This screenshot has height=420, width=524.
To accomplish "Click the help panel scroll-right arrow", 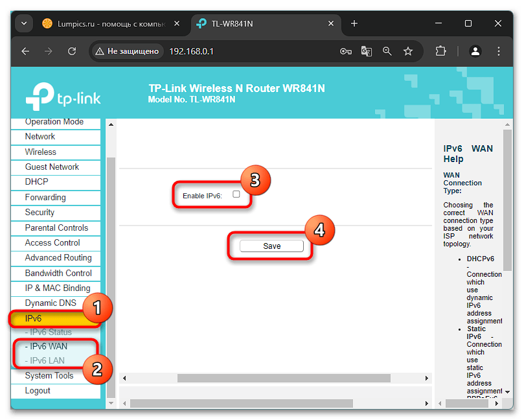I will point(497,404).
